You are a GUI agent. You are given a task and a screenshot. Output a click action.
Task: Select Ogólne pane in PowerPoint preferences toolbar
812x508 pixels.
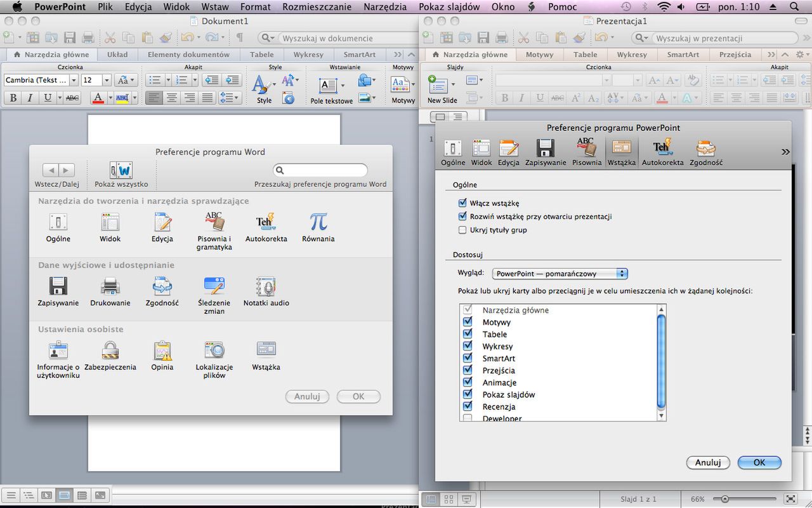tap(453, 152)
